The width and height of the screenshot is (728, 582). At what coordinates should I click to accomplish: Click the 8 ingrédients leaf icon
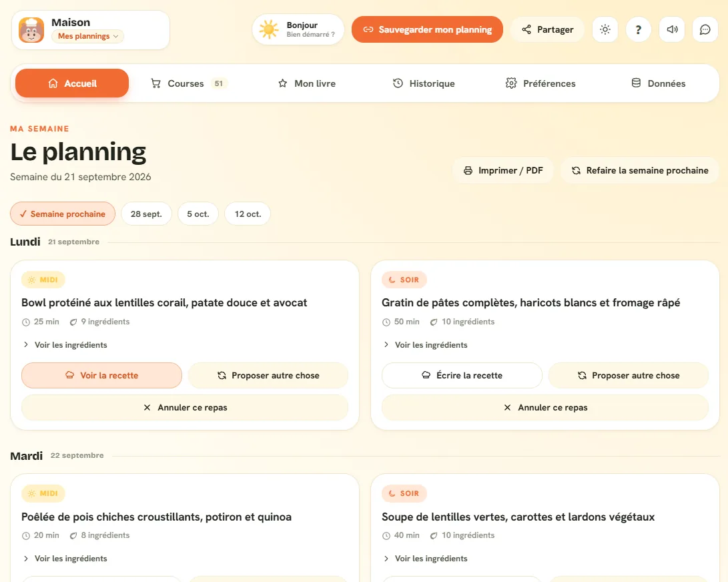click(73, 535)
